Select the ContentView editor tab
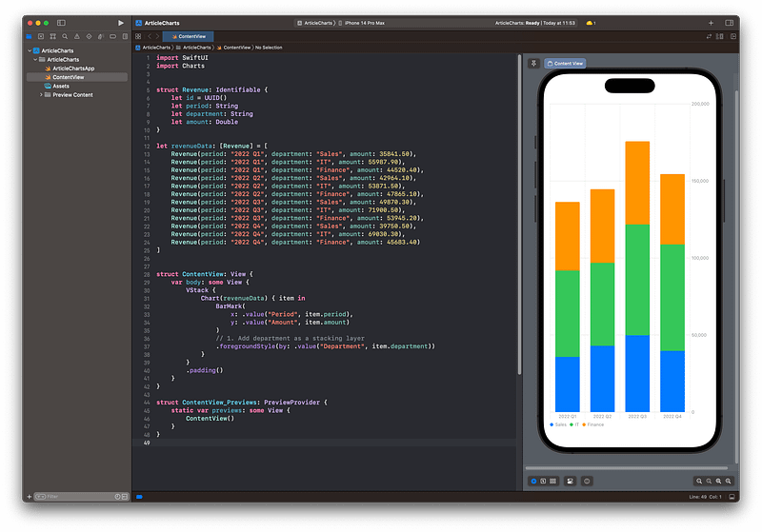 (188, 36)
